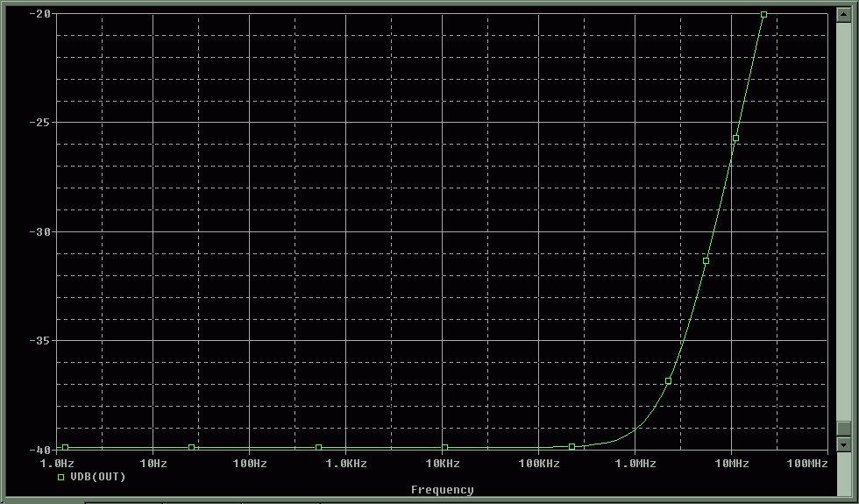
Task: Click the trace marker near -37 dB
Action: click(668, 380)
